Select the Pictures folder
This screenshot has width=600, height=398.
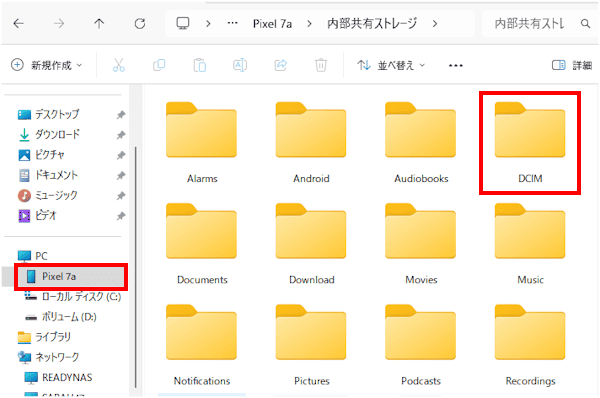coord(311,346)
